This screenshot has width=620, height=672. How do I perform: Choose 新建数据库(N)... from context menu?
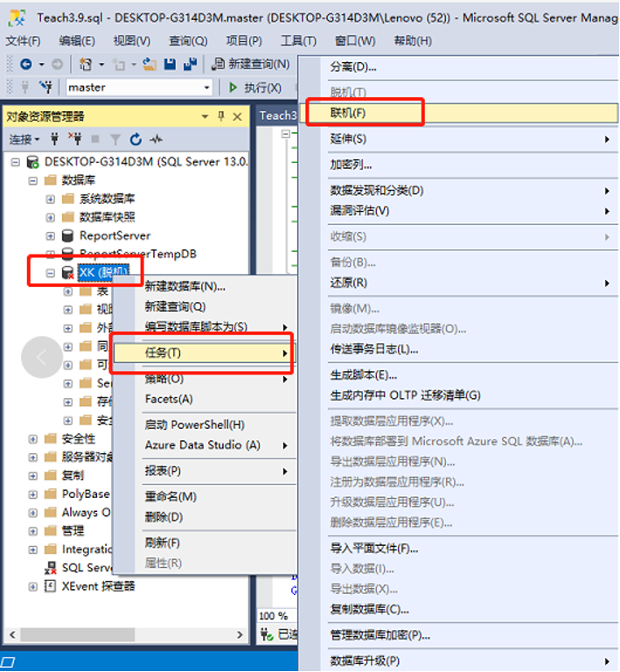coord(185,286)
